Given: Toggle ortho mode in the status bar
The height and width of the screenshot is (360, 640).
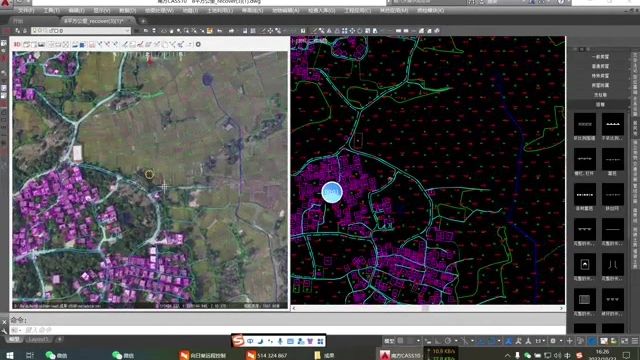Looking at the screenshot, I should click(438, 341).
